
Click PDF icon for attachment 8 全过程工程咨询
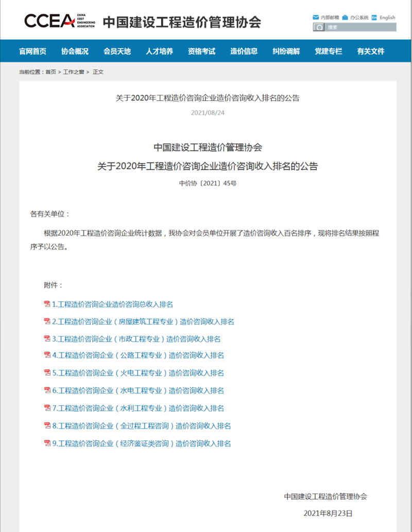tap(47, 426)
